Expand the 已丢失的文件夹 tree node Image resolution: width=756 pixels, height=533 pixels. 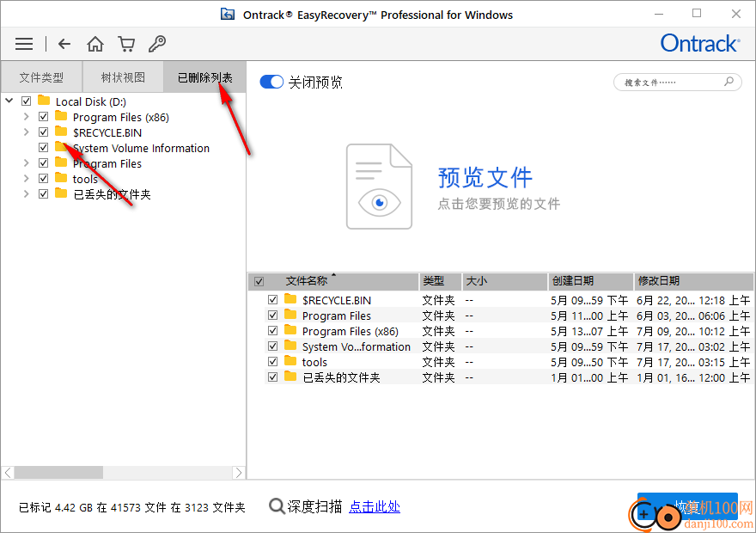point(27,194)
